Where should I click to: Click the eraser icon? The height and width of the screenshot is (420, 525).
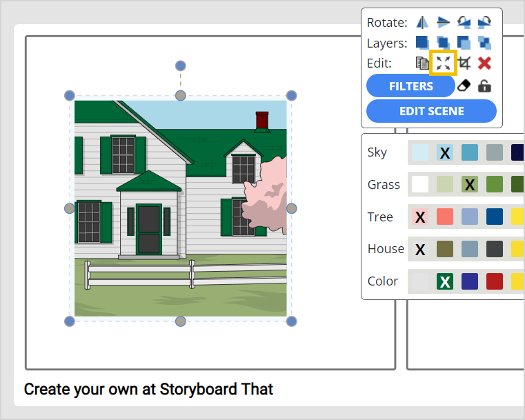pos(464,86)
